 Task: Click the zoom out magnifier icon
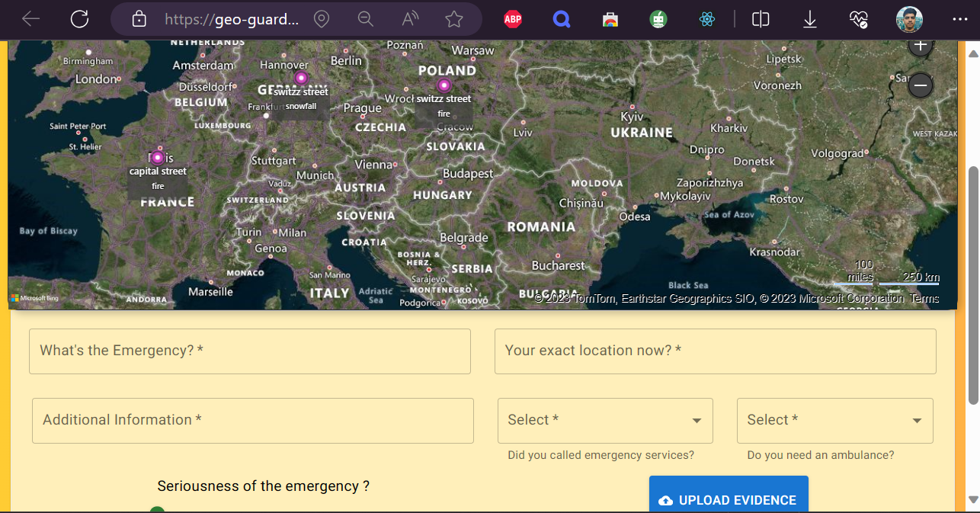pos(366,19)
